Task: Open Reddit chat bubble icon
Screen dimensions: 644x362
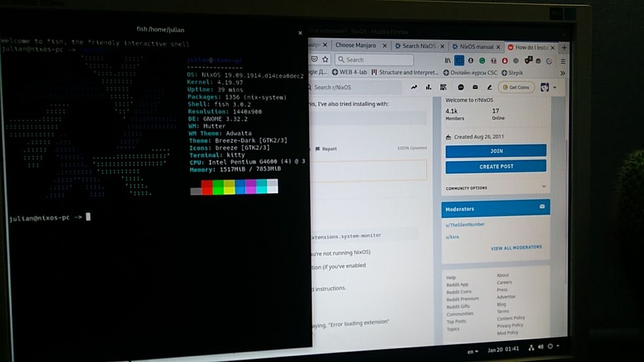Action: tap(461, 87)
